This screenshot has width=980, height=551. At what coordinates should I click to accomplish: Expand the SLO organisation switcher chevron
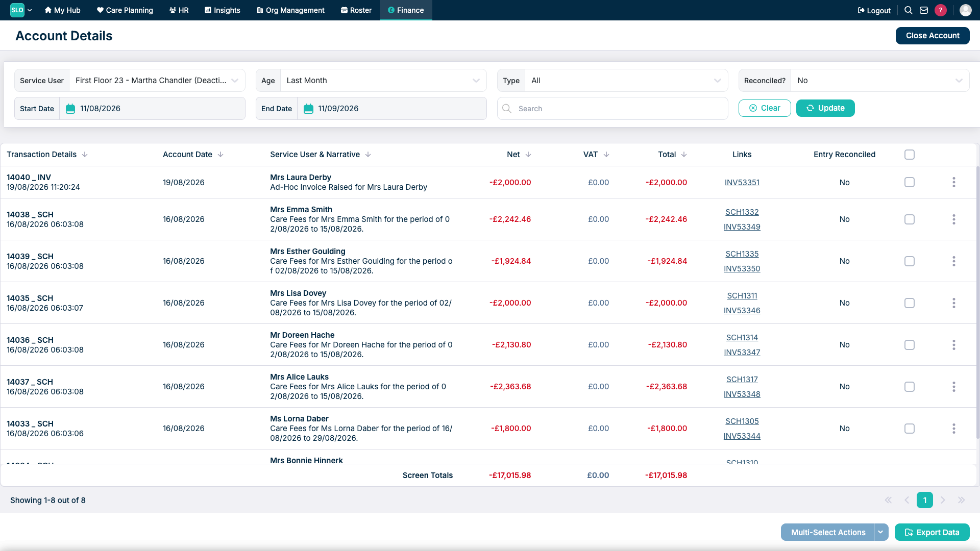pos(30,10)
